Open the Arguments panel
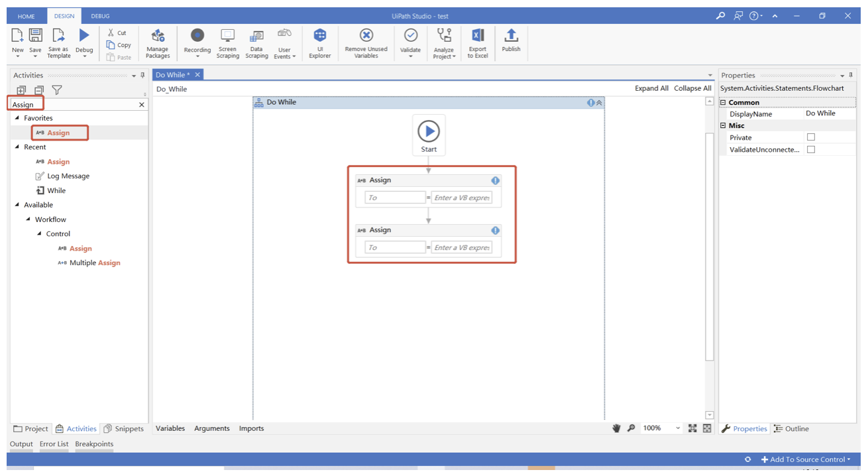Image resolution: width=868 pixels, height=476 pixels. [212, 428]
